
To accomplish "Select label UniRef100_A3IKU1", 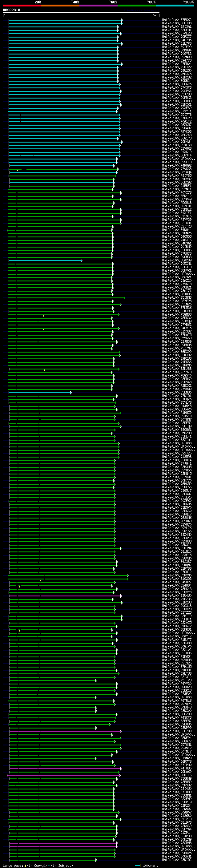I will pyautogui.click(x=177, y=223).
